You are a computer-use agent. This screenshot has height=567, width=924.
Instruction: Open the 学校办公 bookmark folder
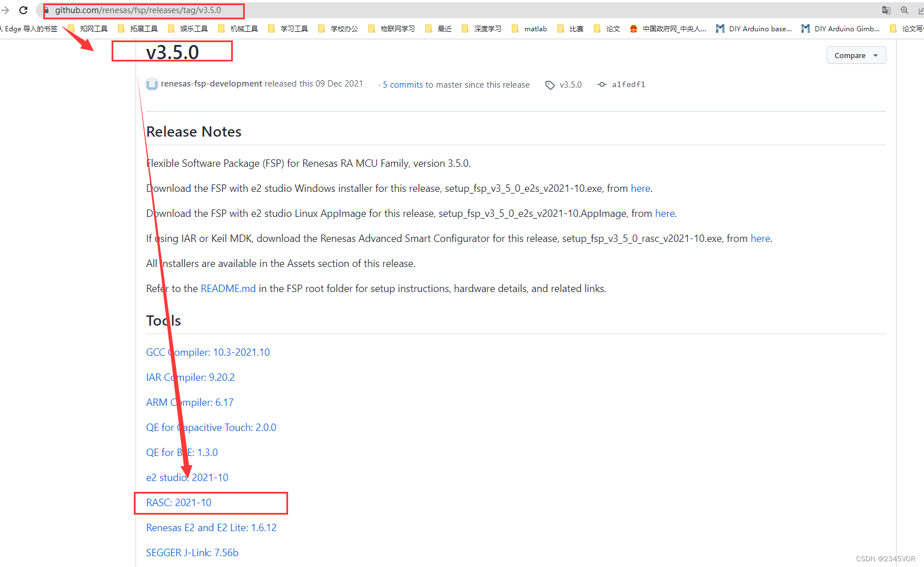coord(338,29)
